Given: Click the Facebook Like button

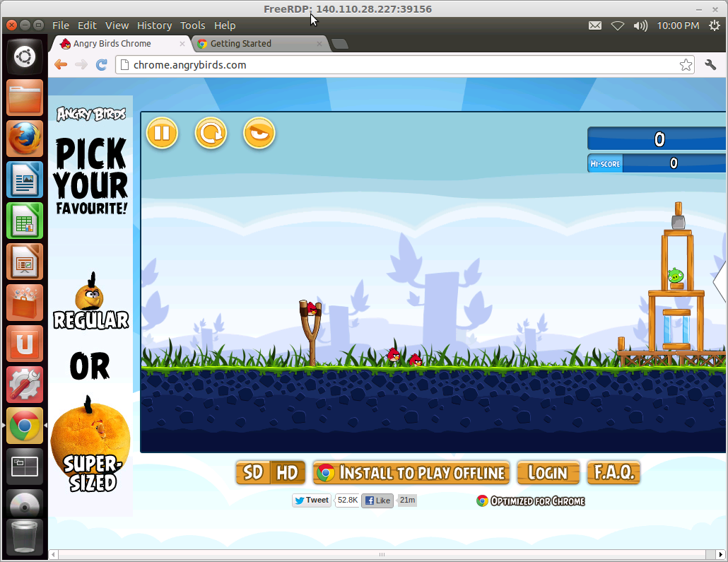Looking at the screenshot, I should pyautogui.click(x=377, y=500).
